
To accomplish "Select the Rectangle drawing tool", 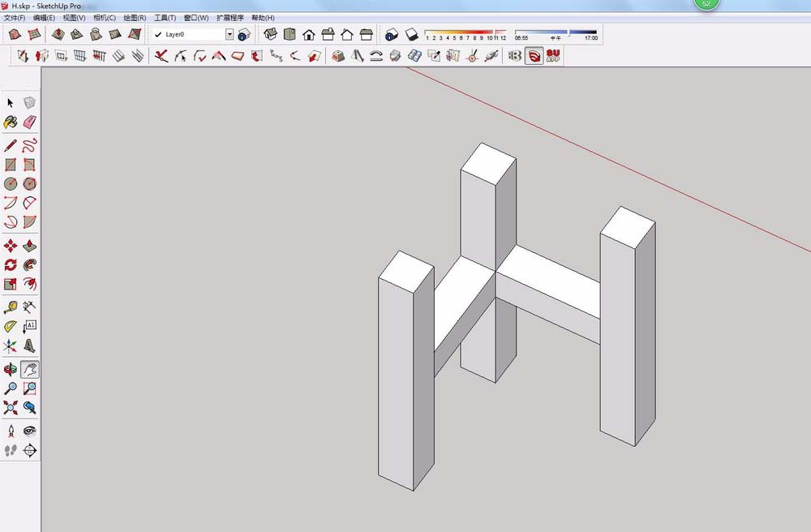I will [11, 164].
